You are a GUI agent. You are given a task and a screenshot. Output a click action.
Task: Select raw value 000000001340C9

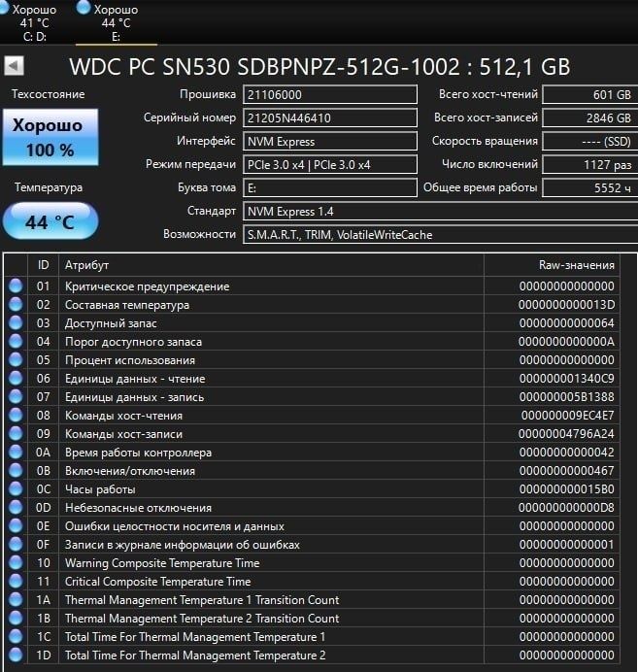(x=566, y=379)
